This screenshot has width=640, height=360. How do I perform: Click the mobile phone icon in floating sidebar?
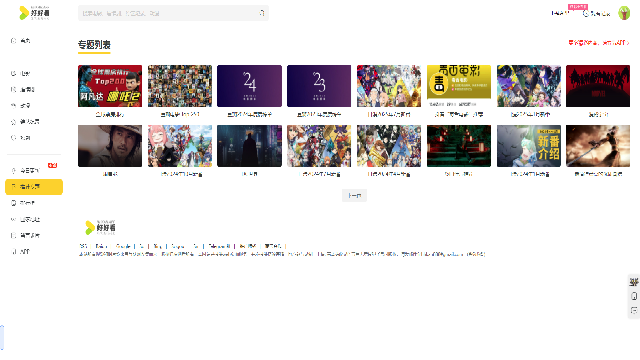(x=633, y=296)
